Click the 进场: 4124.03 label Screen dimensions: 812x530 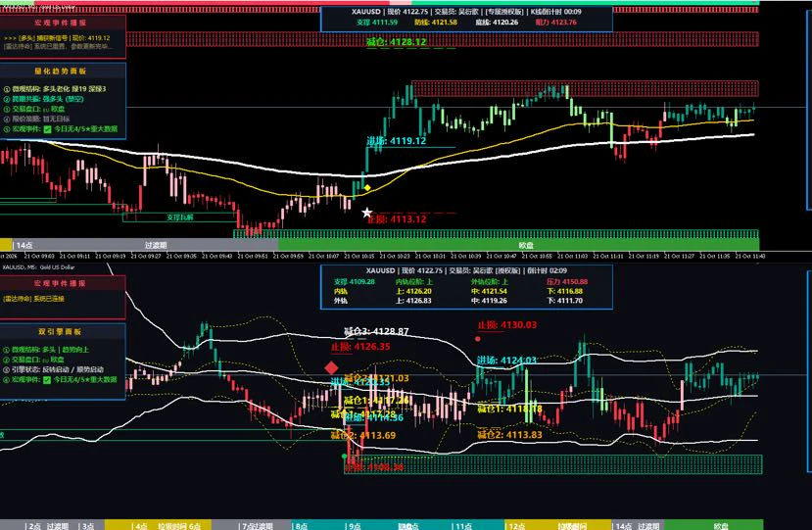[x=507, y=361]
